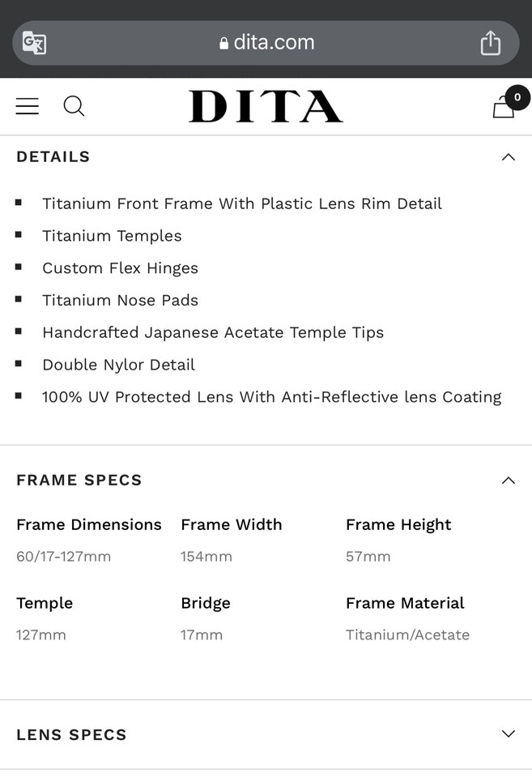Expand the Lens Specs chevron
This screenshot has width=532, height=778.
coord(509,734)
